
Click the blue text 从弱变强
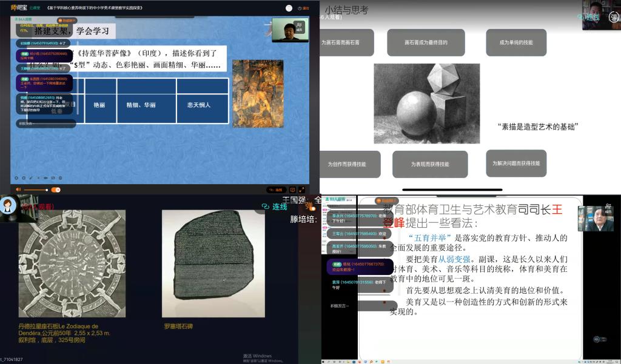454,260
